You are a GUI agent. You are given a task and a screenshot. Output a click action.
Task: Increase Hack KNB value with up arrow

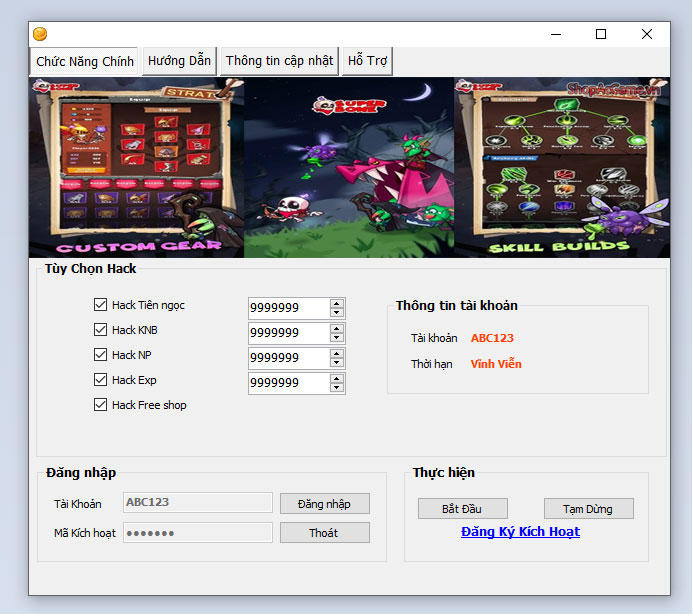coord(337,328)
